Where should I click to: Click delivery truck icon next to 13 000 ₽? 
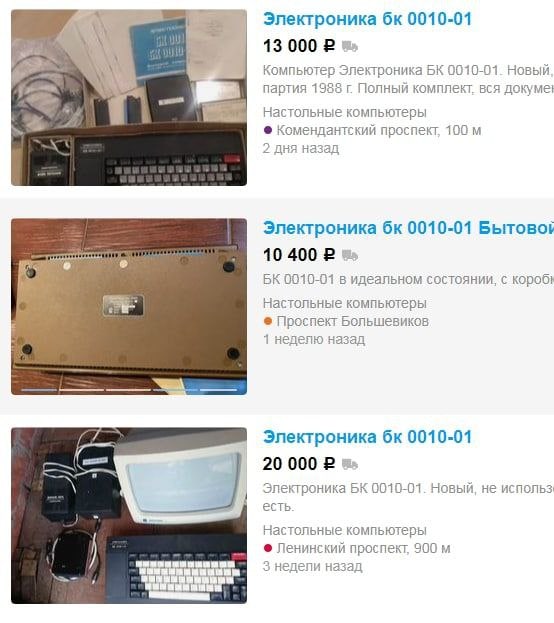(x=350, y=46)
